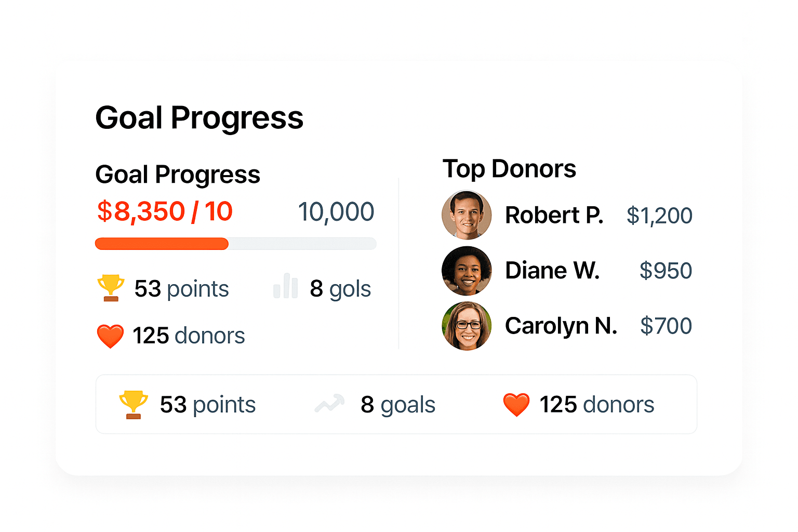Image resolution: width=798 pixels, height=532 pixels.
Task: Select Carolyn N.'s avatar image
Action: (x=467, y=326)
